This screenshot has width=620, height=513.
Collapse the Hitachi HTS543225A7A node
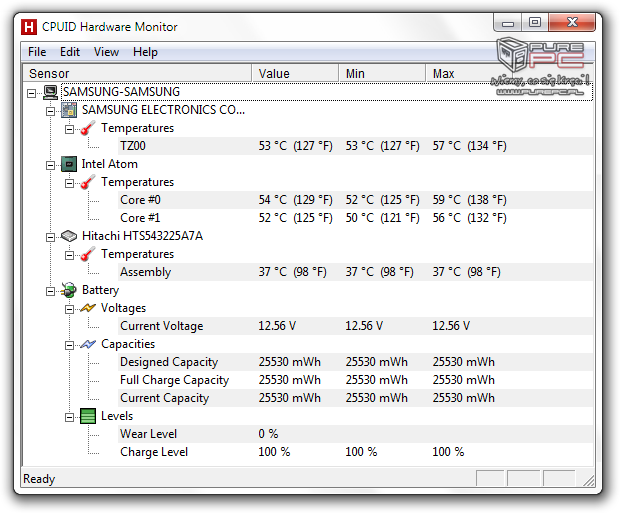[x=50, y=237]
